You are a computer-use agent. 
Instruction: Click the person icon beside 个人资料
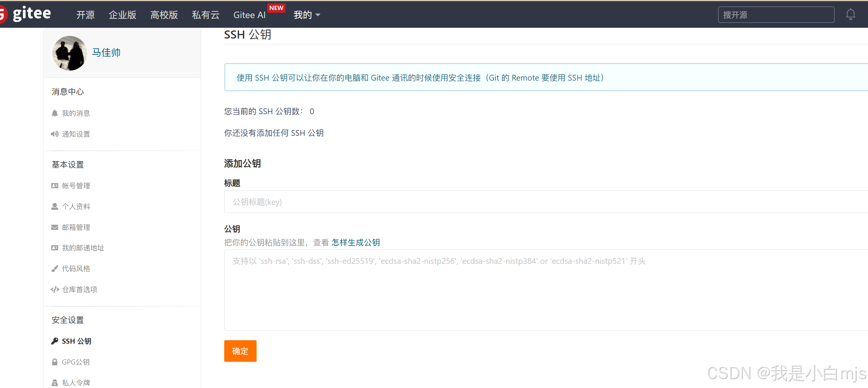[x=55, y=206]
